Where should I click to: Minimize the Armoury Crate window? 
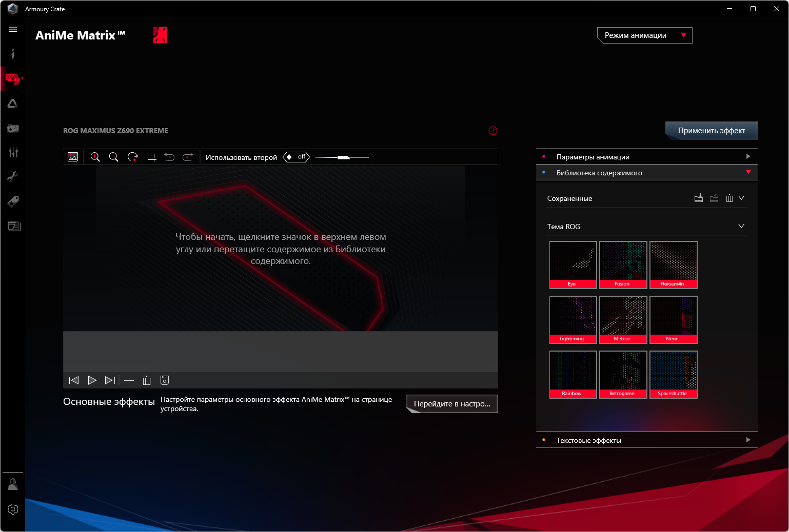729,9
